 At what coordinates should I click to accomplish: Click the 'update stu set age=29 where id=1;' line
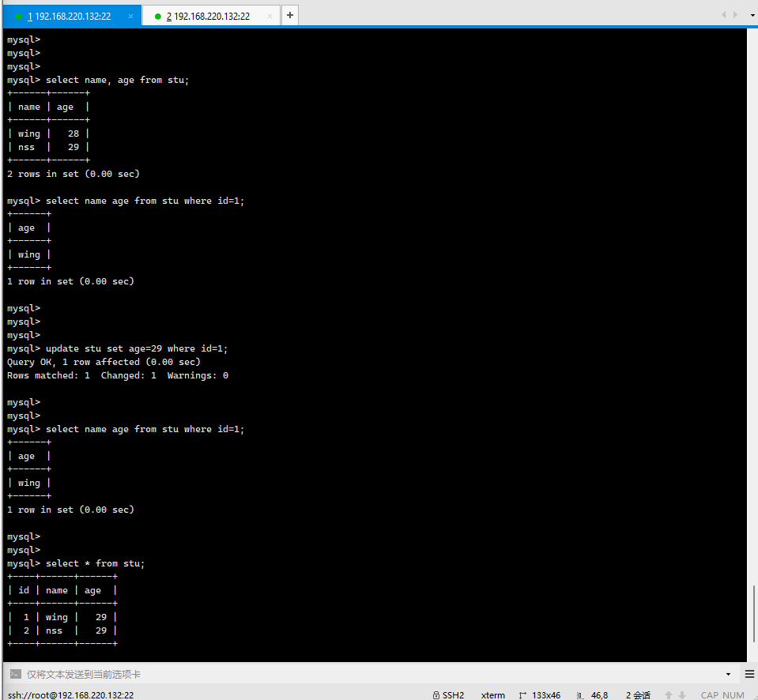click(136, 348)
